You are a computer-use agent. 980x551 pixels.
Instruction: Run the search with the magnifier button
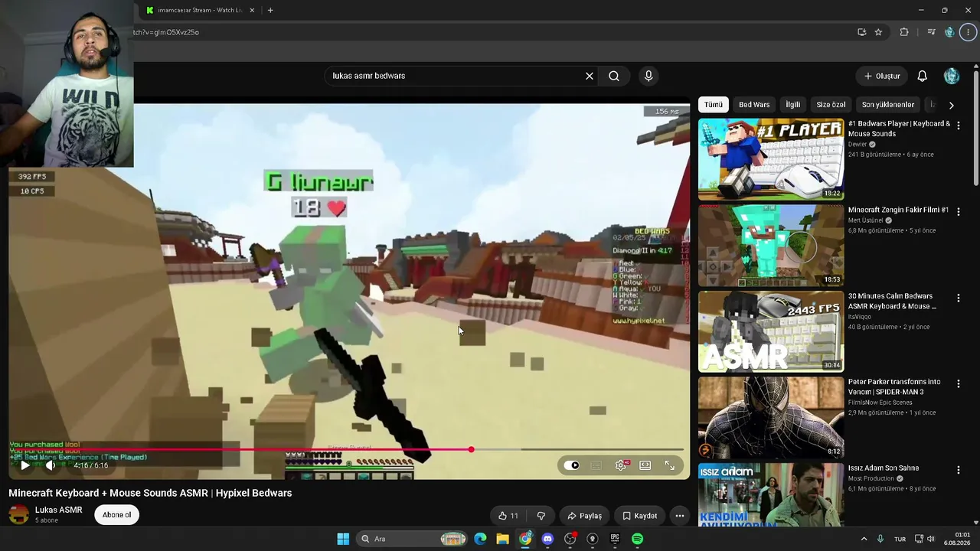(x=614, y=76)
